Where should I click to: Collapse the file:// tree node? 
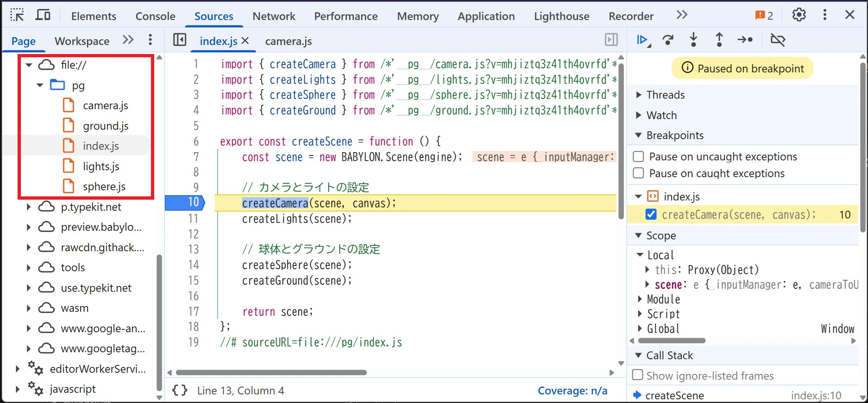(x=28, y=65)
